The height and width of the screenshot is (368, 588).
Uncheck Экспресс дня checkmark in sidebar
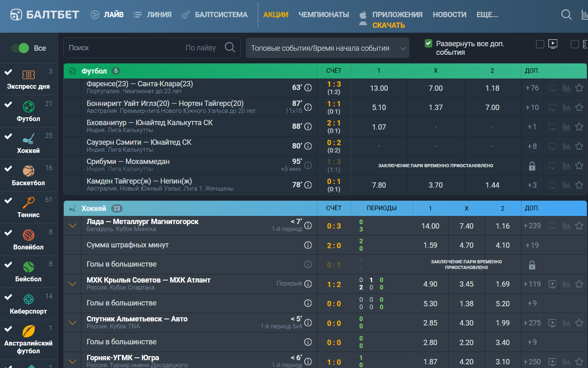[x=8, y=72]
